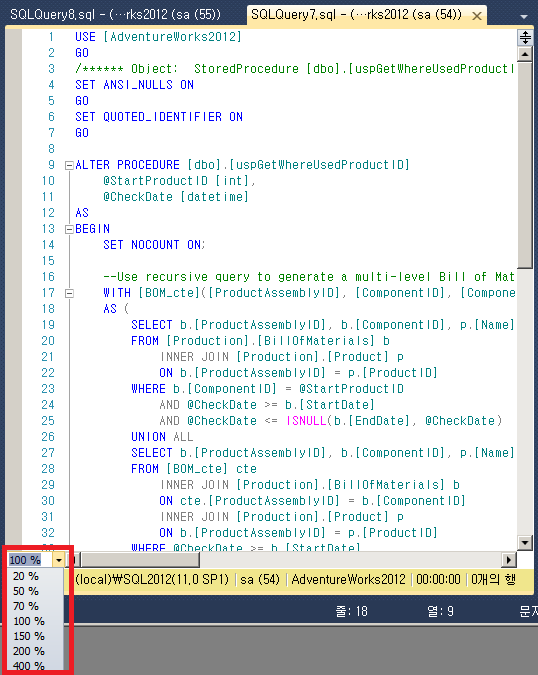Click 'AS (' on line 18
Viewport: 538px width, 675px height.
point(116,309)
